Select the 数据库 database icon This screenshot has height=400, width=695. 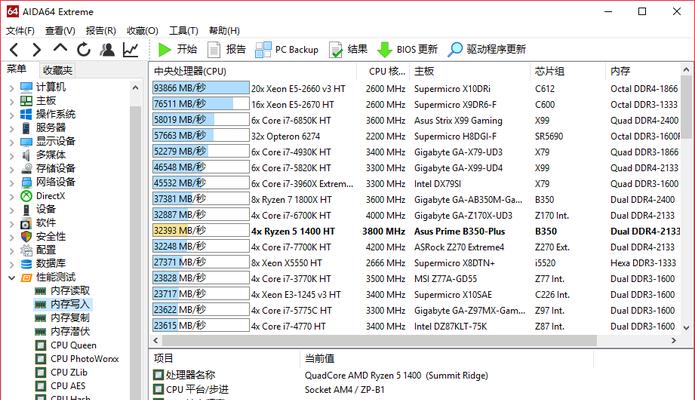click(27, 264)
